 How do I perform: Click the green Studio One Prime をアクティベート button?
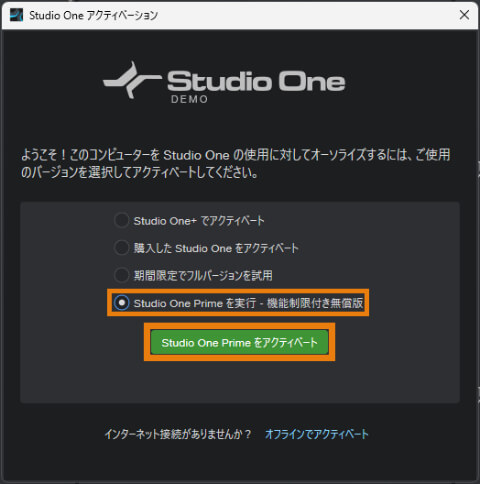tap(239, 342)
